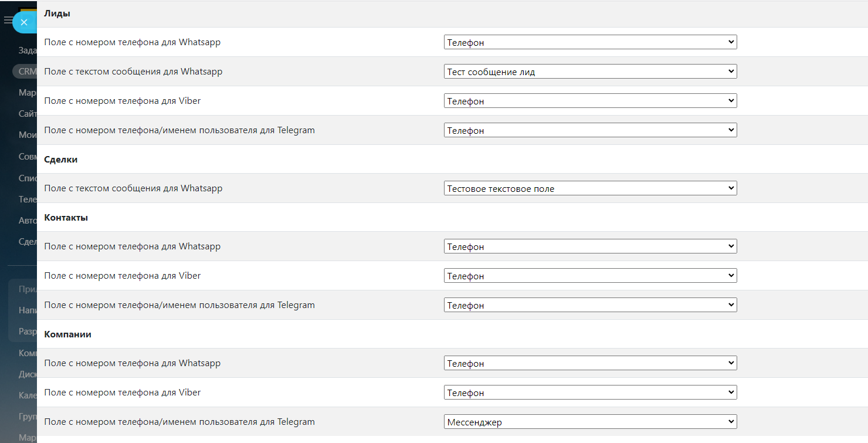Open the Диск item in sidebar
Viewport: 868px width, 443px height.
[28, 374]
